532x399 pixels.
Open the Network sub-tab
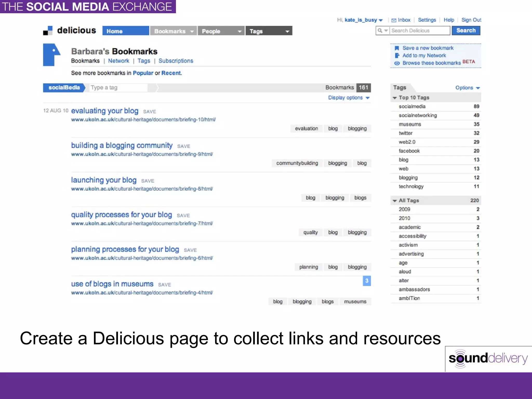click(x=118, y=61)
